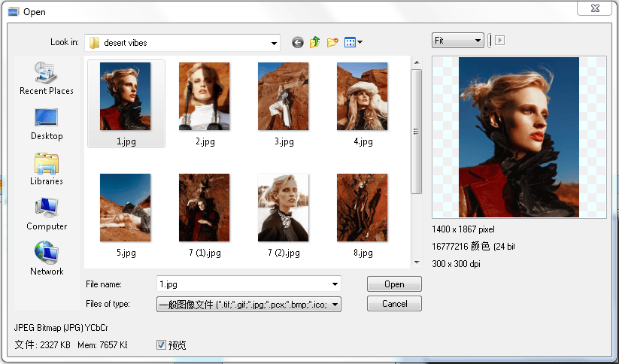Jump to Desktop location
Image resolution: width=619 pixels, height=364 pixels.
point(47,124)
